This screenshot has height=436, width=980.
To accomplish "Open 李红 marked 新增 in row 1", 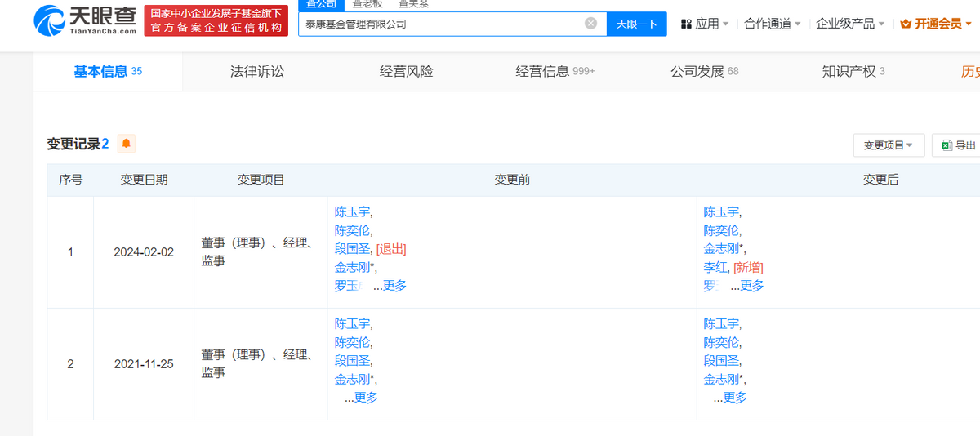I will (715, 267).
